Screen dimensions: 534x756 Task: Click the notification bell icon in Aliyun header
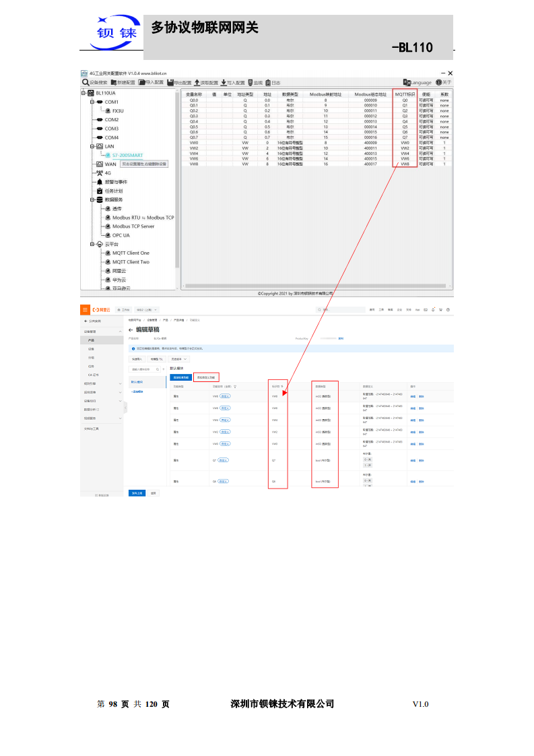(433, 309)
